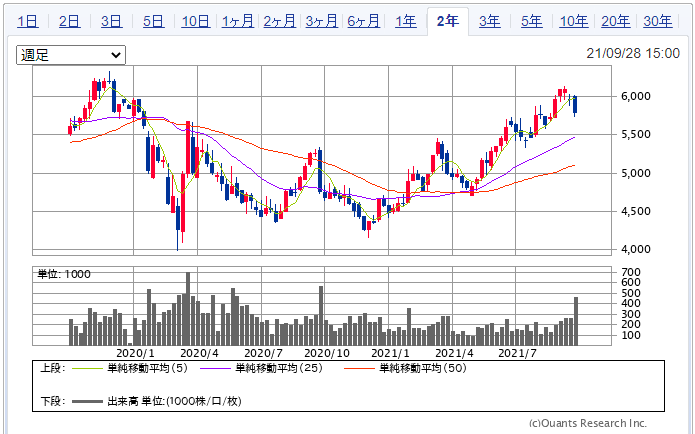Select the 10日 period tab
695x434 pixels.
(x=196, y=21)
